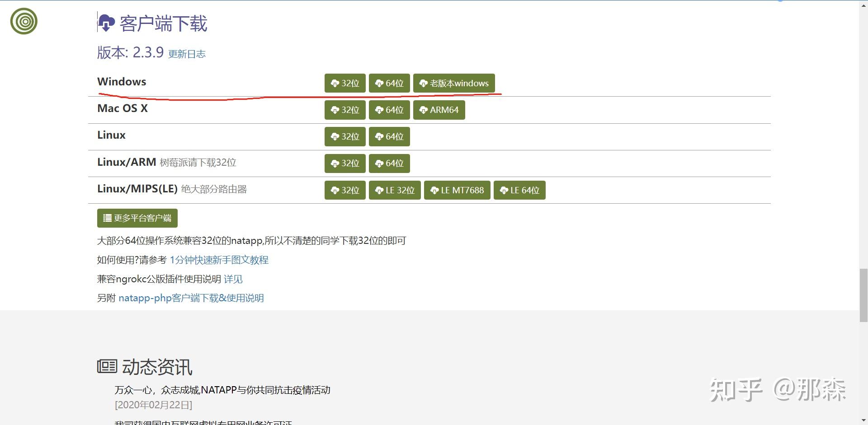View 详见 for ngrokc plugin details
Viewport: 868px width, 425px height.
pyautogui.click(x=233, y=279)
